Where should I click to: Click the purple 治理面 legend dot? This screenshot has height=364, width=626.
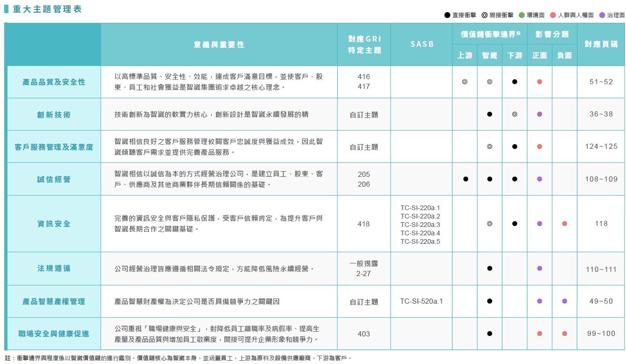coord(602,15)
